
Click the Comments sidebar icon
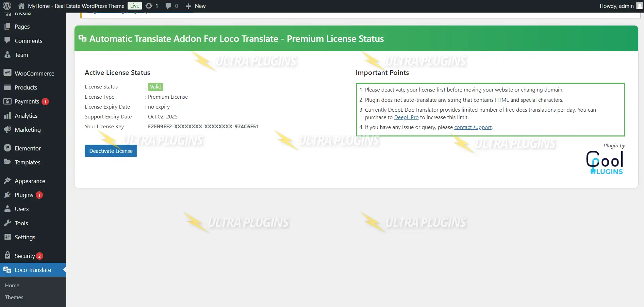[x=7, y=40]
